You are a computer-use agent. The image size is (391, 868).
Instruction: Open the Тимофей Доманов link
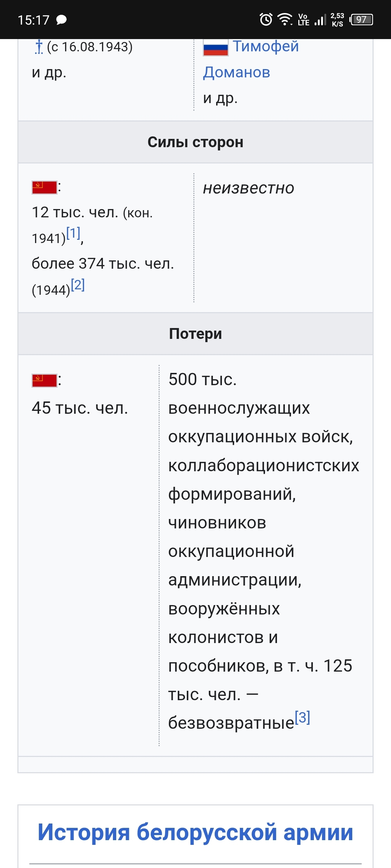(251, 59)
